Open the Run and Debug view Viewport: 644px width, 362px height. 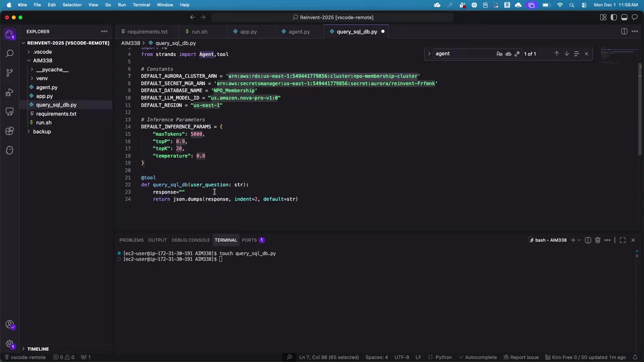(x=10, y=92)
